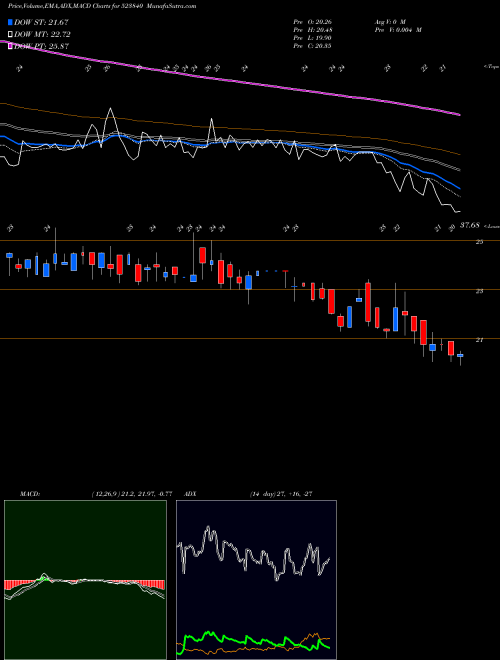The image size is (500, 660).
Task: Click the 'Pre V: 0.004 M' volume text
Action: click(x=398, y=30)
